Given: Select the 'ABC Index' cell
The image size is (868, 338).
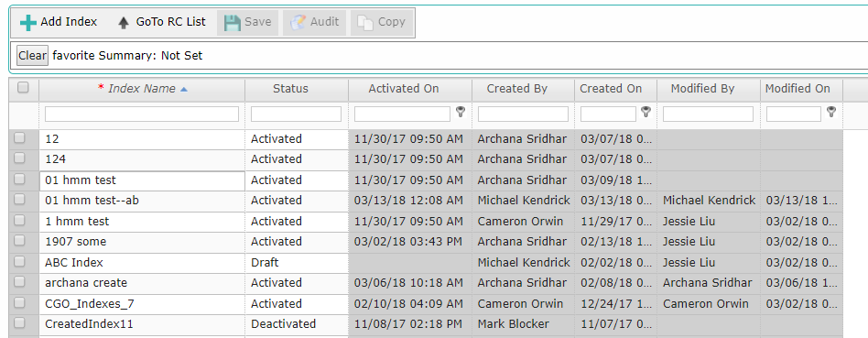Looking at the screenshot, I should [142, 263].
